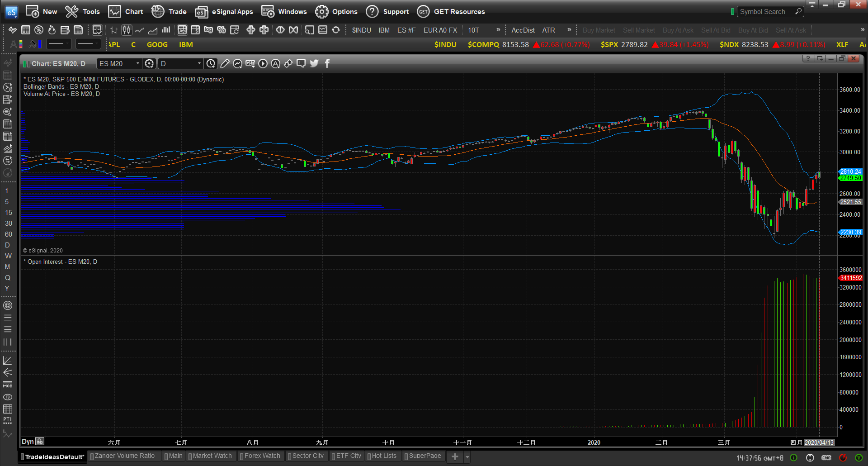Click the pencil edit chart icon
The image size is (868, 466).
tap(225, 63)
